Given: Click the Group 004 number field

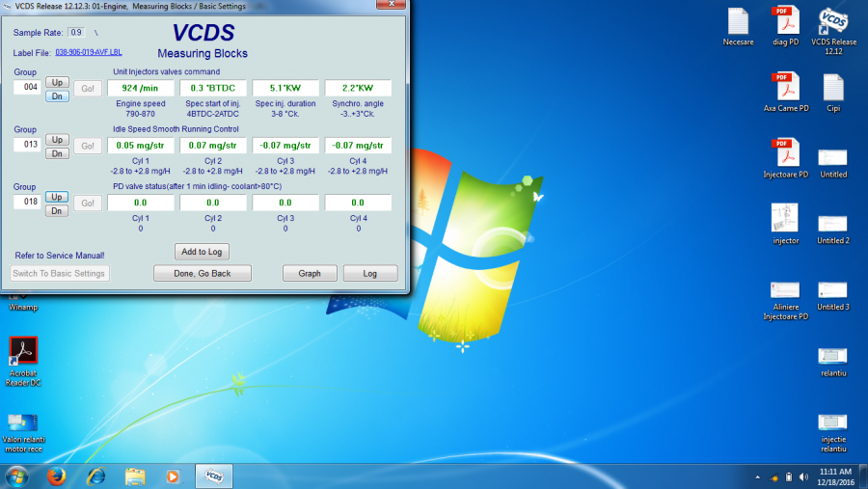Looking at the screenshot, I should 27,89.
